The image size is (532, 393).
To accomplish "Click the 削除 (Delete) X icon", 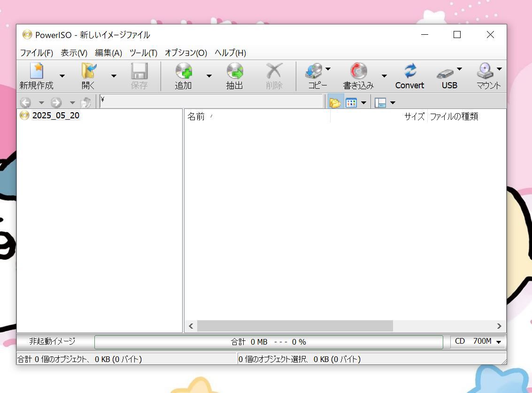I will coord(274,71).
